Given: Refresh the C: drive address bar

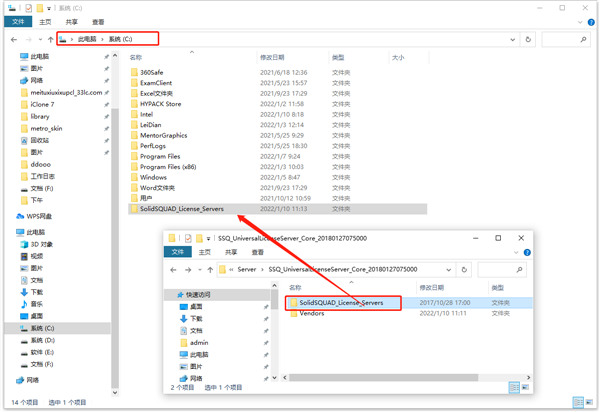Looking at the screenshot, I should click(x=528, y=39).
